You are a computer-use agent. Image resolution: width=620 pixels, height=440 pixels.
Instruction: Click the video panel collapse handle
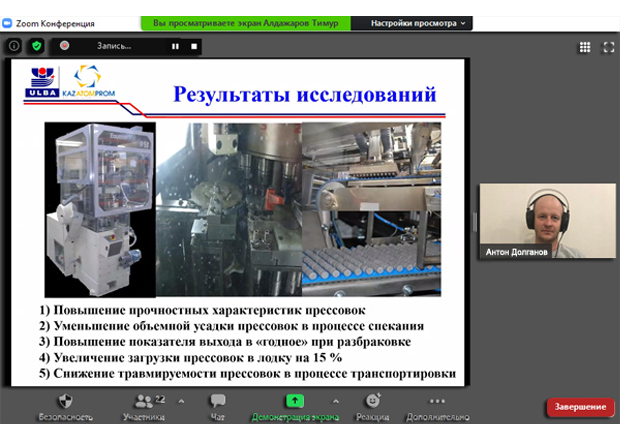(x=475, y=222)
